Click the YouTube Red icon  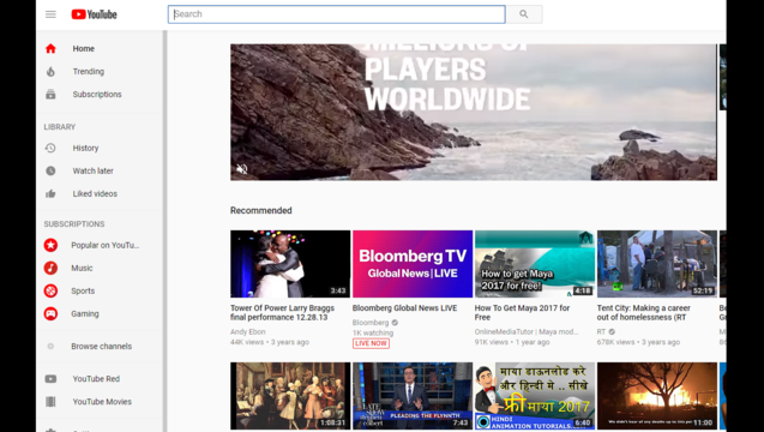tap(51, 379)
